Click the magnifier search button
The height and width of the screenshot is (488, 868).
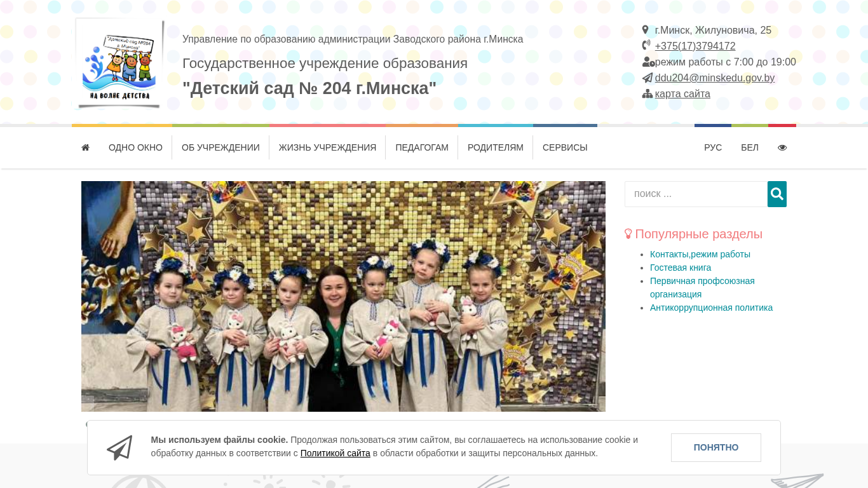(x=776, y=194)
